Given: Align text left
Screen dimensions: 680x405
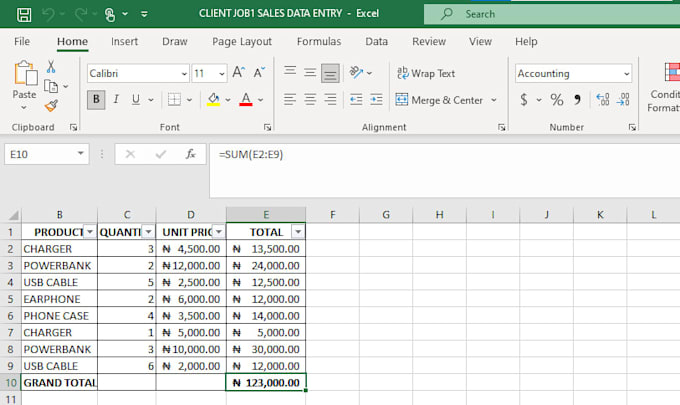Looking at the screenshot, I should click(x=290, y=100).
